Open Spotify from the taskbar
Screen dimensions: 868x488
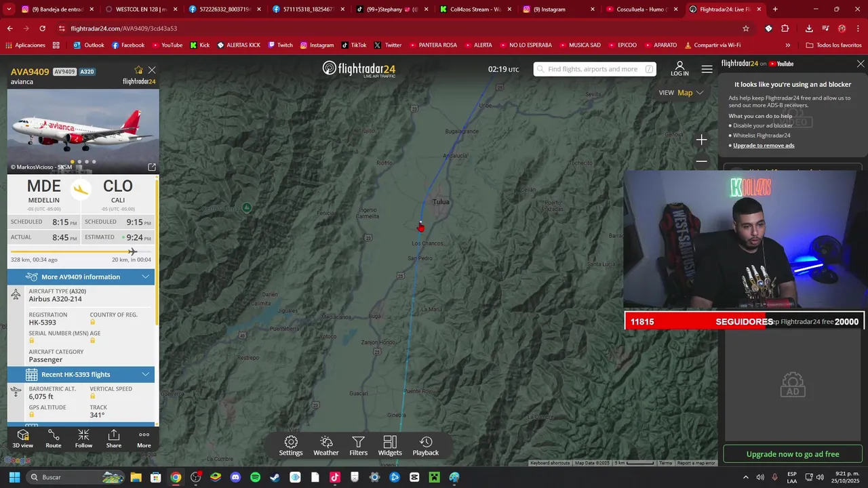(255, 477)
